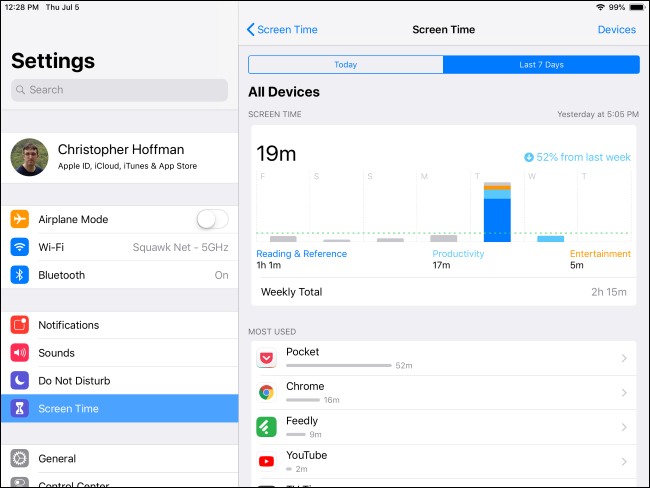This screenshot has height=488, width=650.
Task: Open the Wi-Fi settings icon
Action: (20, 247)
